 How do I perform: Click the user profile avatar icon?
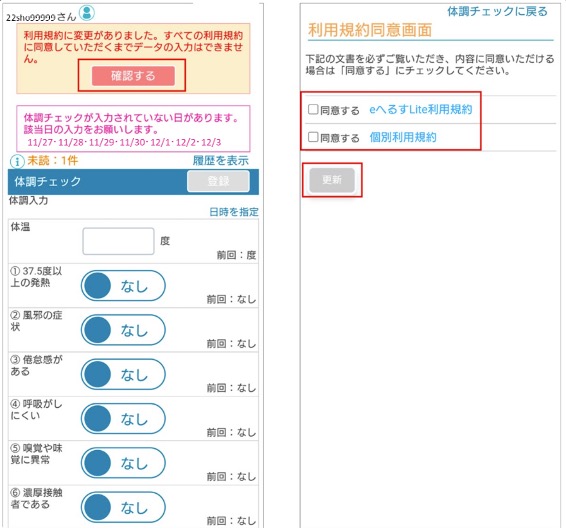click(87, 13)
